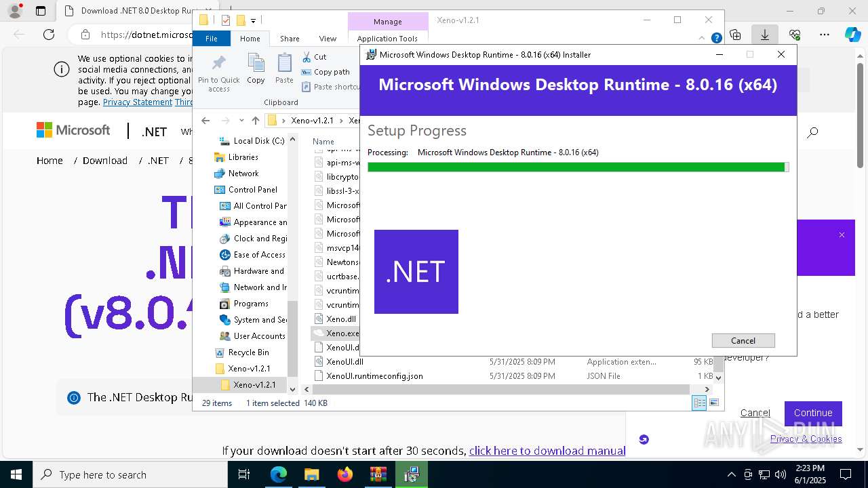Click the Up one level arrow
This screenshot has height=488, width=868.
[255, 121]
